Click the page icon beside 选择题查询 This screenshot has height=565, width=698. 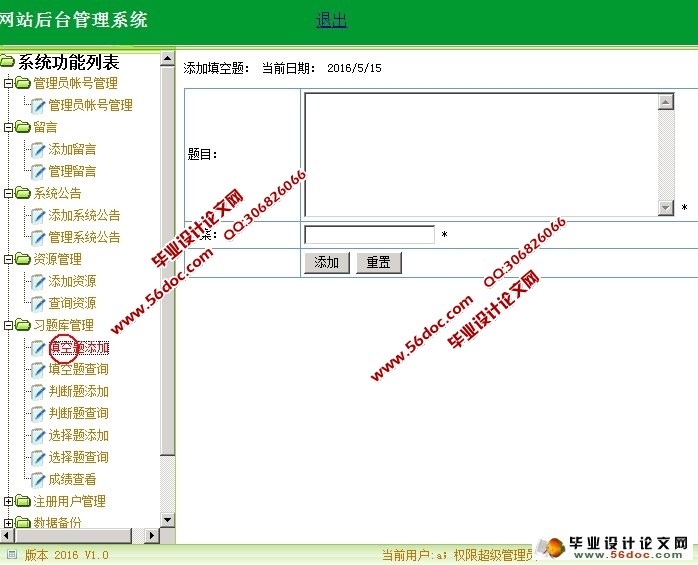38,457
